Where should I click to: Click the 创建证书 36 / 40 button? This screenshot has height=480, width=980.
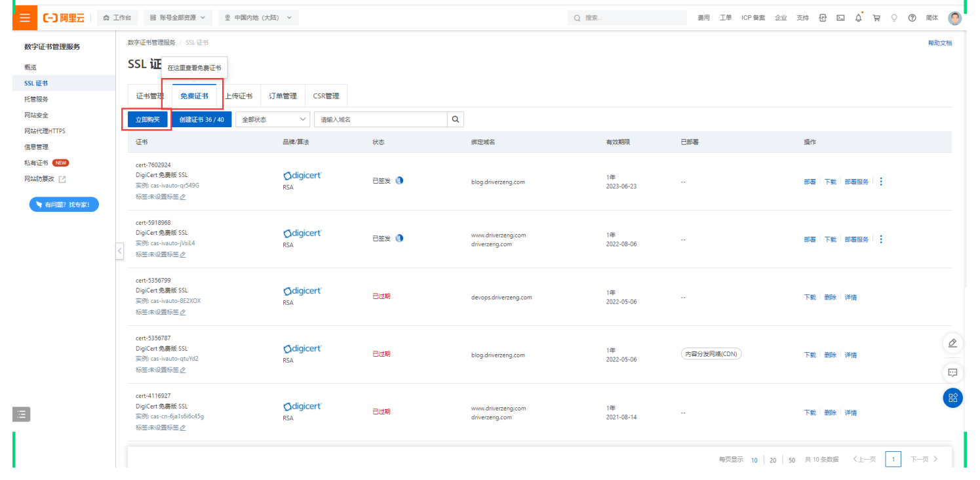click(x=202, y=119)
